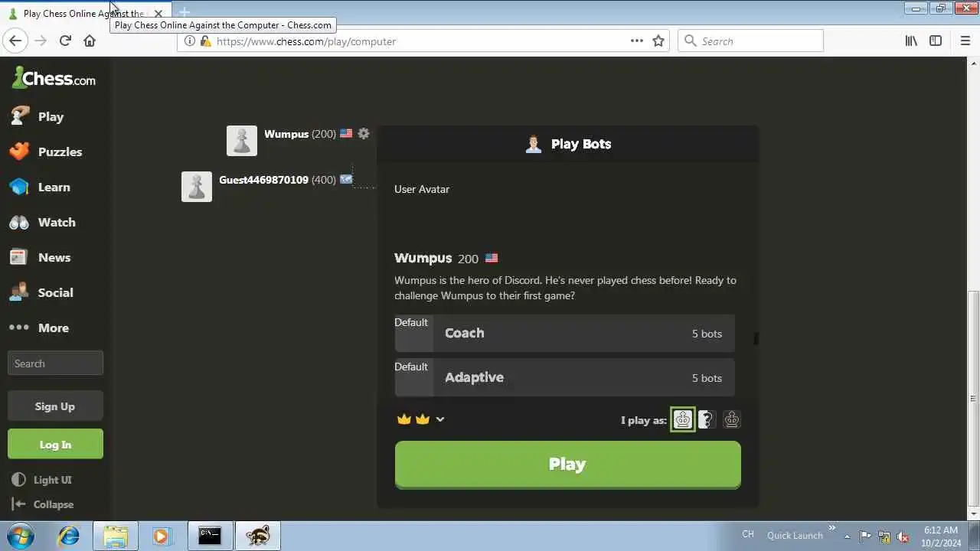Click the browser Search box
This screenshot has width=980, height=551.
[x=750, y=41]
